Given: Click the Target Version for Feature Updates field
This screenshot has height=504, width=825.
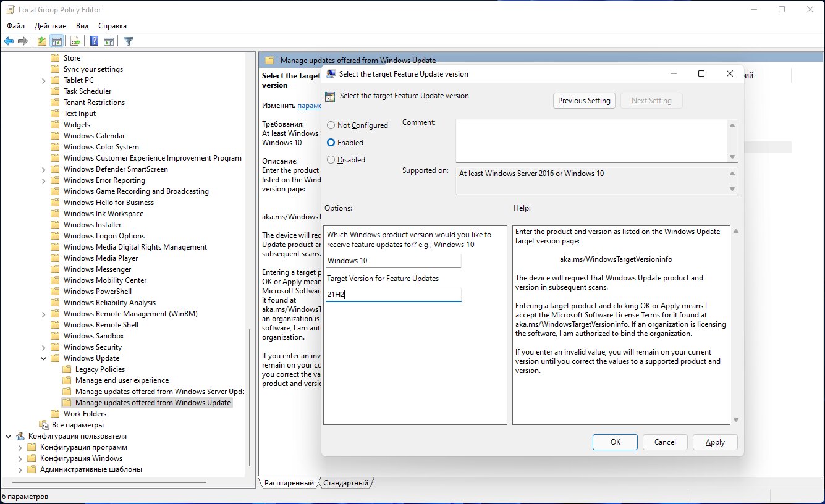Looking at the screenshot, I should [x=393, y=295].
